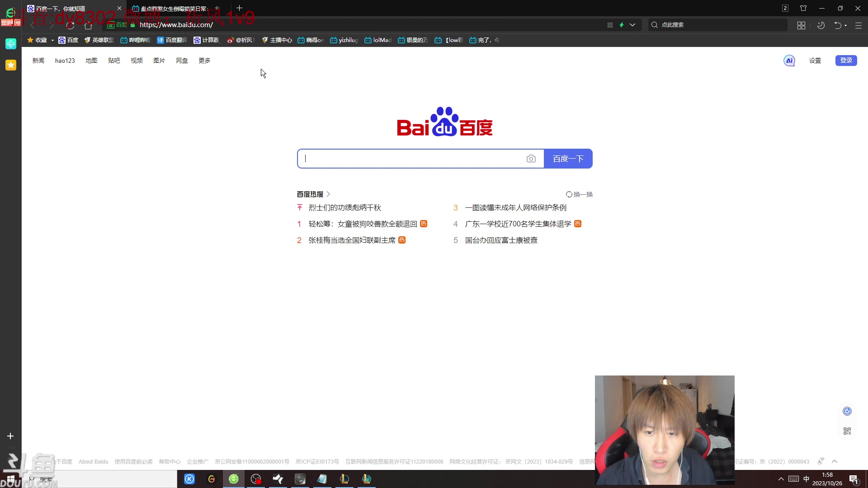Viewport: 868px width, 488px height.
Task: Click the blue feedback circle icon at right
Action: (847, 411)
